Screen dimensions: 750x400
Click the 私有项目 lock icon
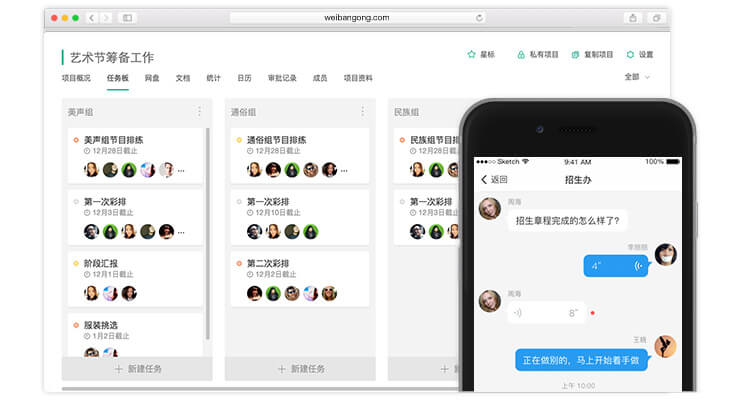(521, 55)
